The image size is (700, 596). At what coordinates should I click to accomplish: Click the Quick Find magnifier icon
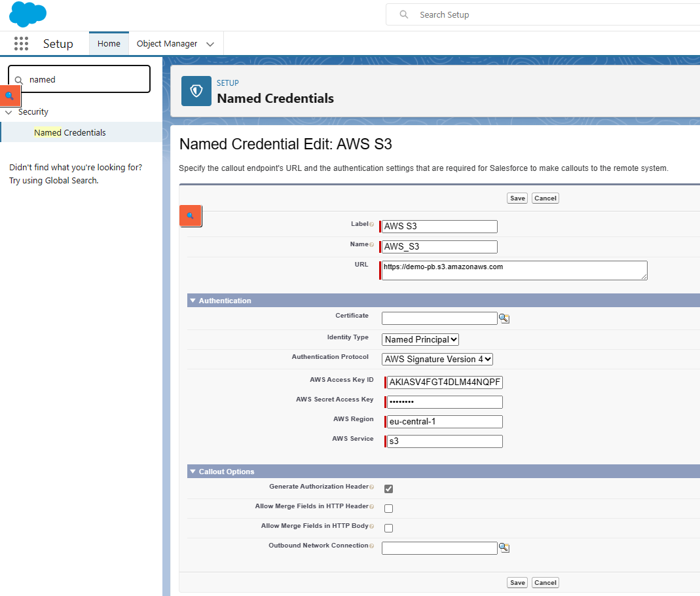[x=19, y=80]
